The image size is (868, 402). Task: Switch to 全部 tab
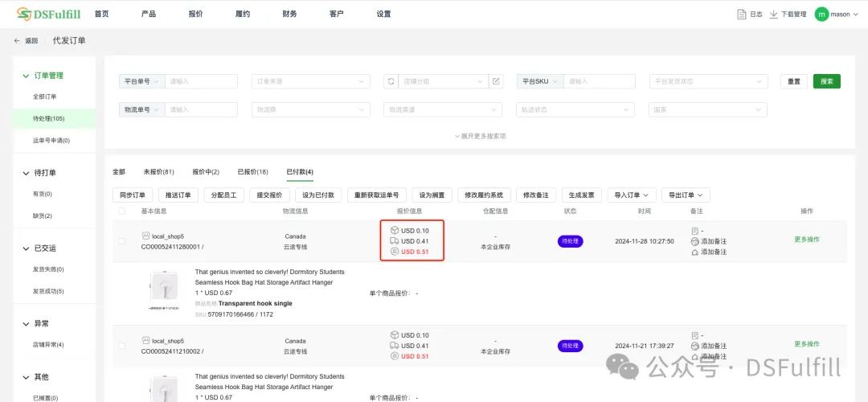coord(119,172)
